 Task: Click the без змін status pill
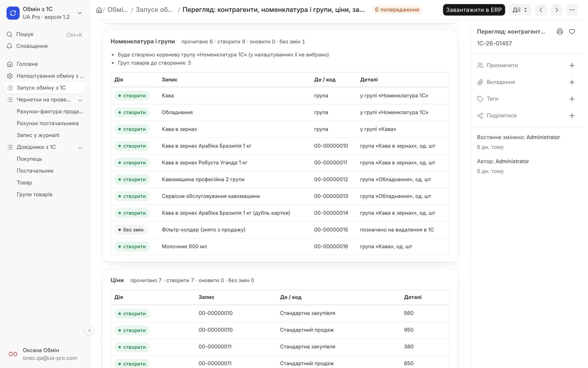(131, 230)
